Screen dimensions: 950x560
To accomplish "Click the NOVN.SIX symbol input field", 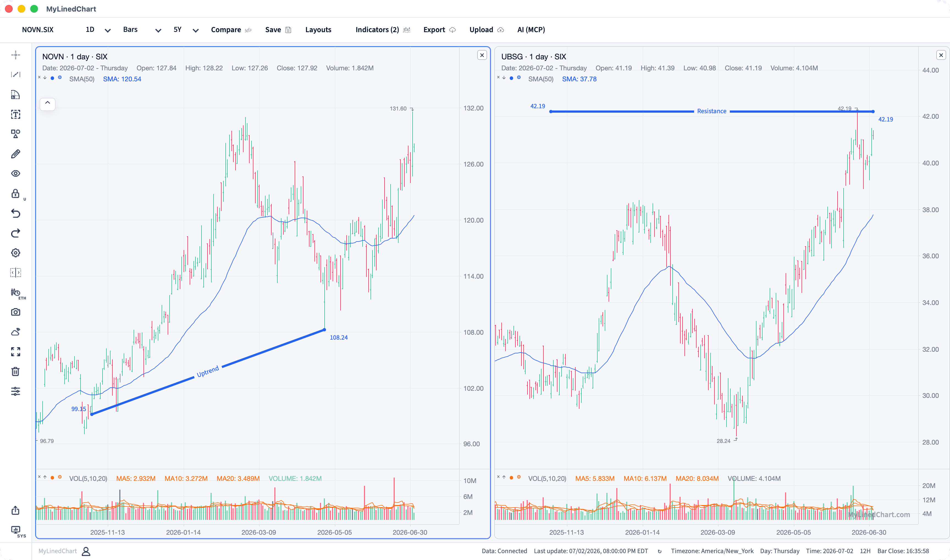I will click(38, 30).
